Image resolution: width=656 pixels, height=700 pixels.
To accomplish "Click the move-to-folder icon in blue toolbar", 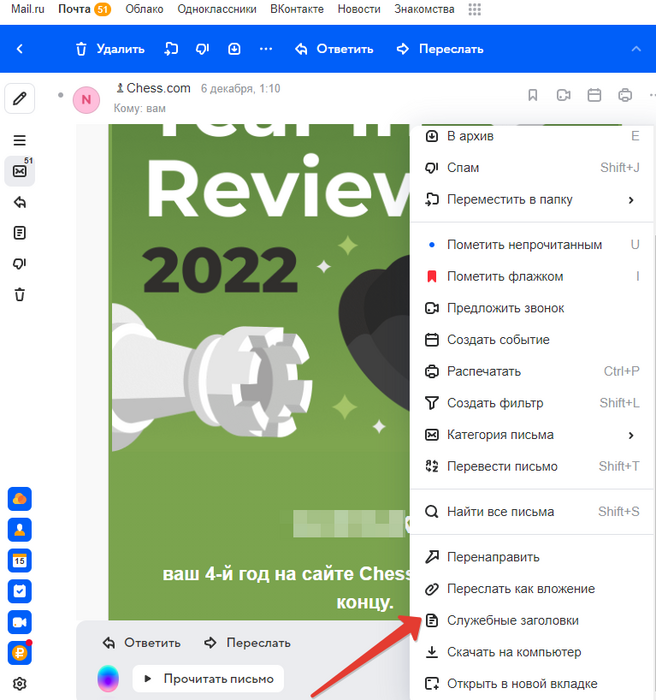I will 171,49.
